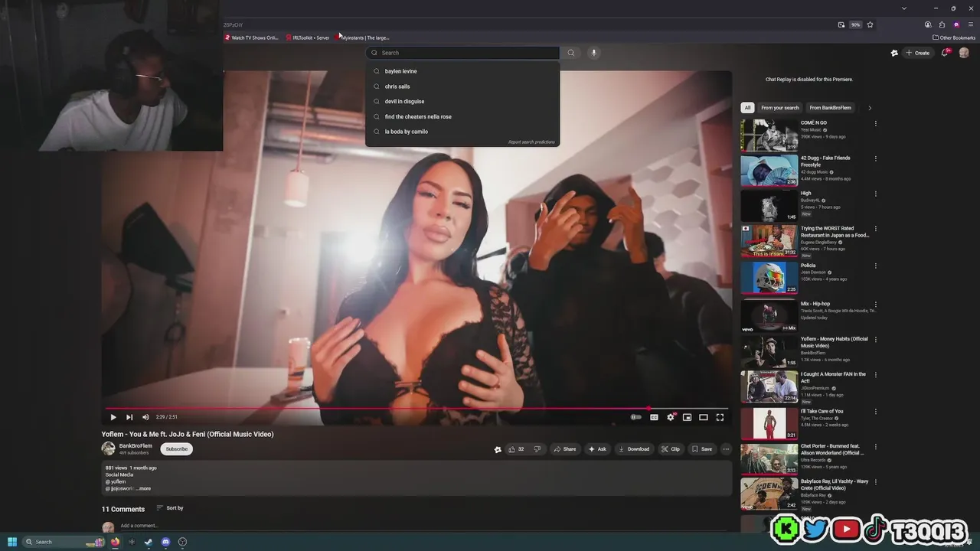Open Firefox main menu hamburger
Image resolution: width=980 pixels, height=551 pixels.
[x=971, y=24]
